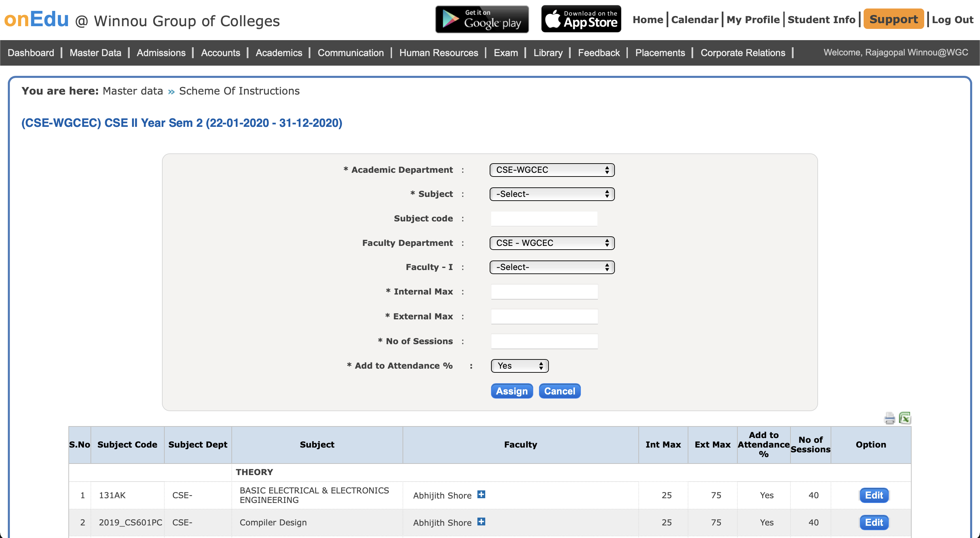The image size is (980, 538).
Task: Click the Cancel button
Action: coord(559,391)
